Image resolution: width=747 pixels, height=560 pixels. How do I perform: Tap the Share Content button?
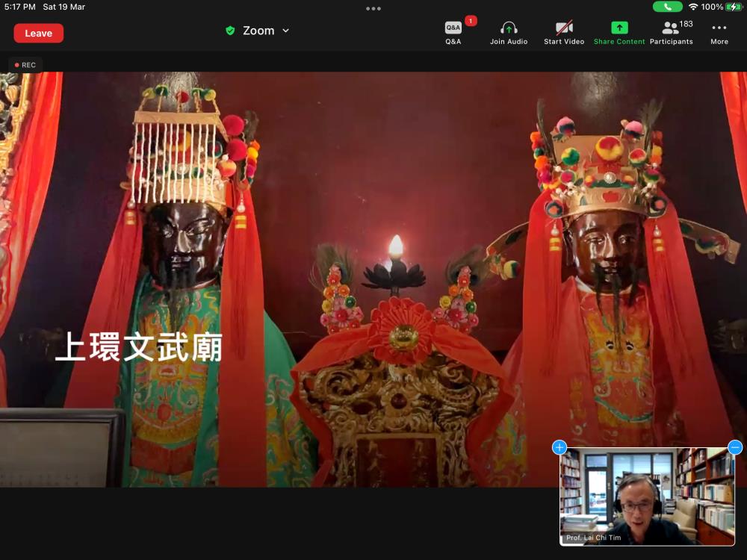click(x=619, y=33)
